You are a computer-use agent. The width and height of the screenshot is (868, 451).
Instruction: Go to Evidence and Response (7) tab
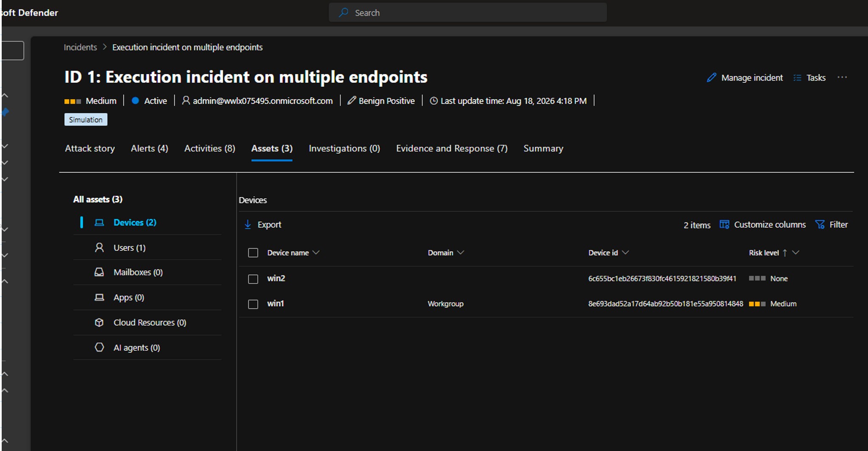[x=452, y=148]
